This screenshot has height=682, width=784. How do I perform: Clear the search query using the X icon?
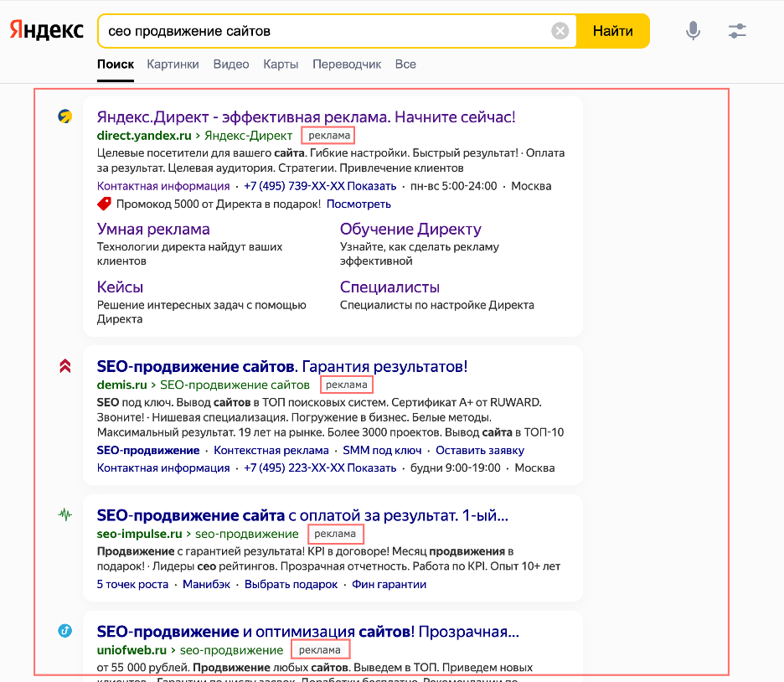tap(560, 30)
